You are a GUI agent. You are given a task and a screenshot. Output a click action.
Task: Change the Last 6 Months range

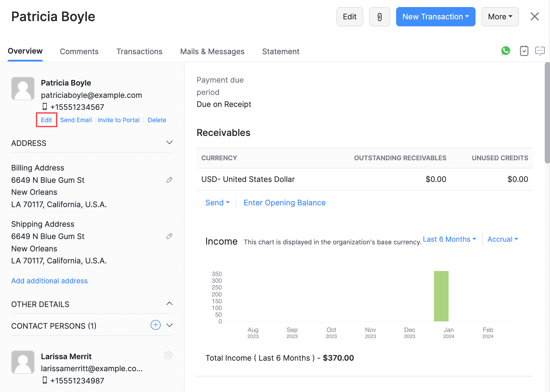click(449, 239)
